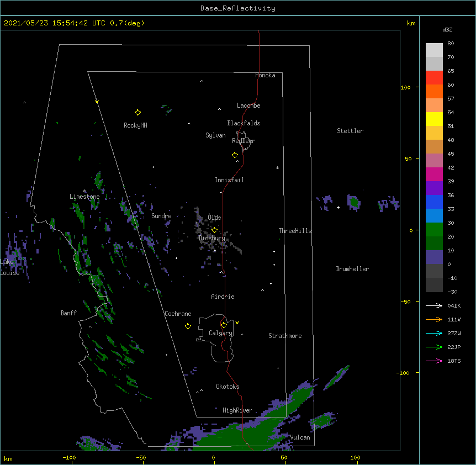Click the Blackfalds label
476x465 pixels.
point(244,123)
